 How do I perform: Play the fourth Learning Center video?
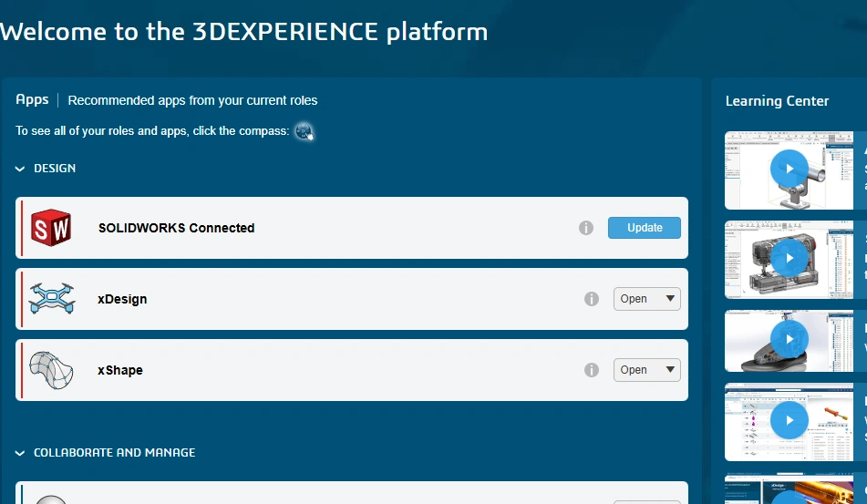pyautogui.click(x=789, y=421)
